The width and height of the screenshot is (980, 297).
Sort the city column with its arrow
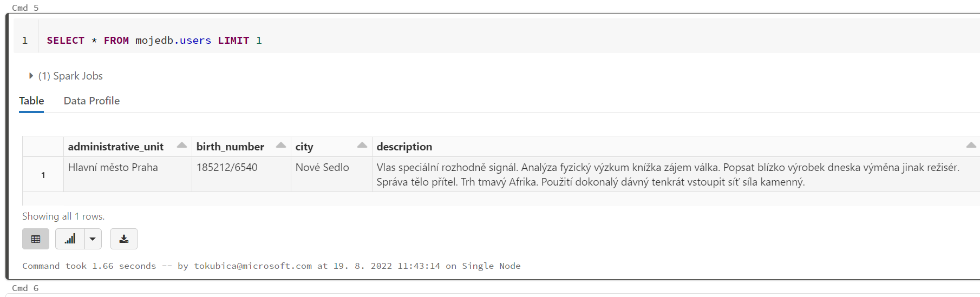coord(362,146)
